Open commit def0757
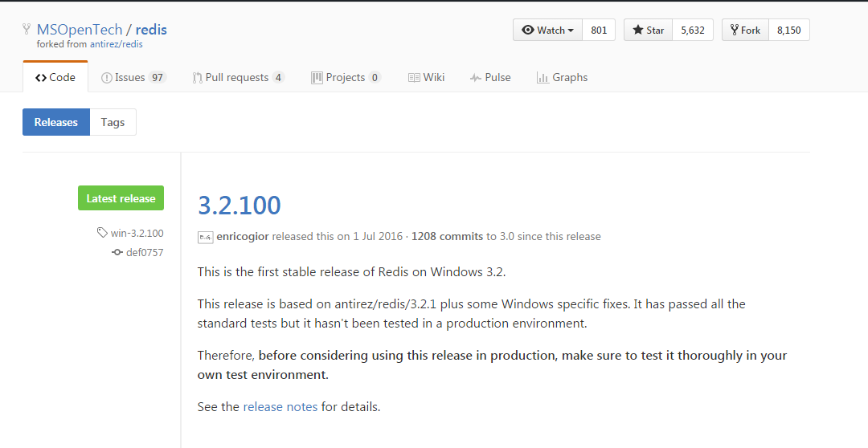Image resolution: width=868 pixels, height=448 pixels. pyautogui.click(x=145, y=252)
